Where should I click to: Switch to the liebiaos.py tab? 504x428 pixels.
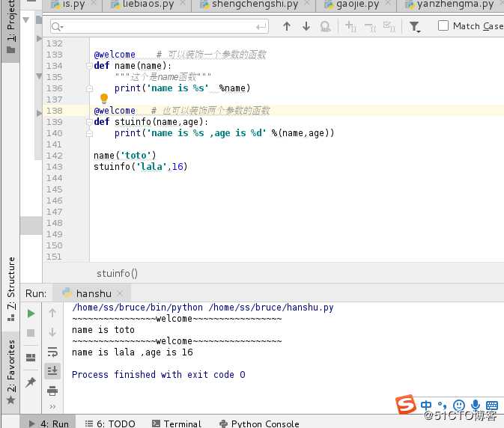click(148, 4)
